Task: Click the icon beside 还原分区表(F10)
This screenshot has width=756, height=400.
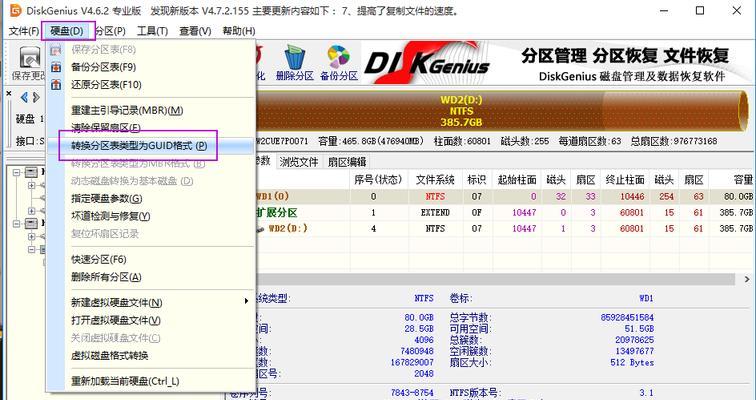Action: click(x=56, y=85)
